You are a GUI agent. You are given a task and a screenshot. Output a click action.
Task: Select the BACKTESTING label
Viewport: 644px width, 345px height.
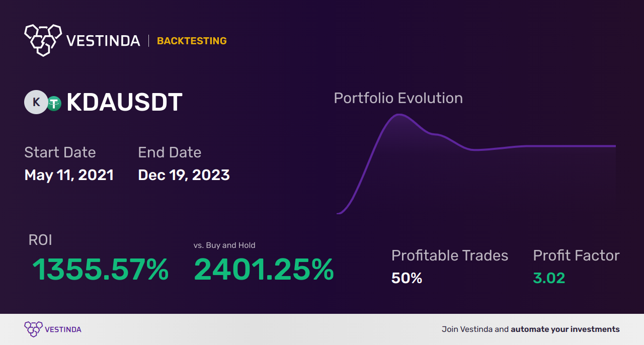(192, 41)
